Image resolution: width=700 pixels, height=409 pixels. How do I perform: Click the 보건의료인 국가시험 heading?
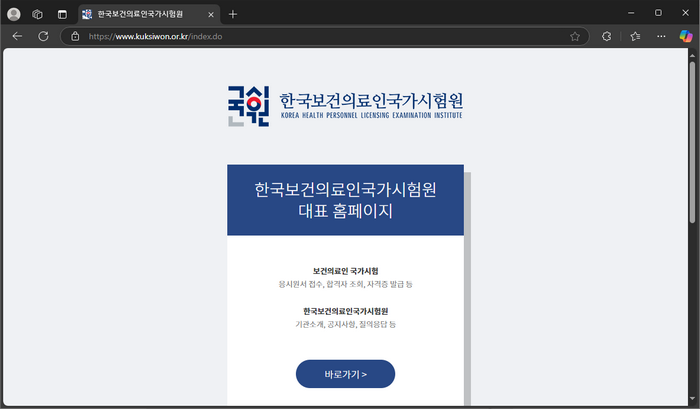point(346,271)
